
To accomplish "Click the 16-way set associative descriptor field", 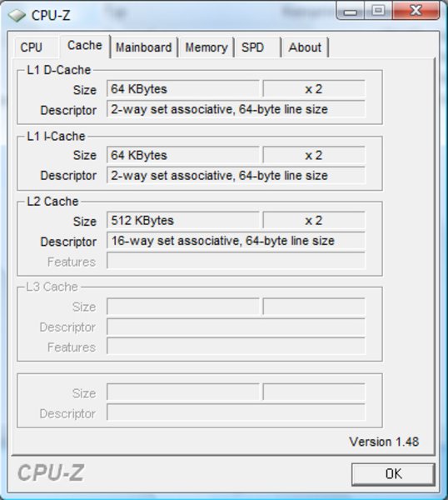I will coord(236,241).
